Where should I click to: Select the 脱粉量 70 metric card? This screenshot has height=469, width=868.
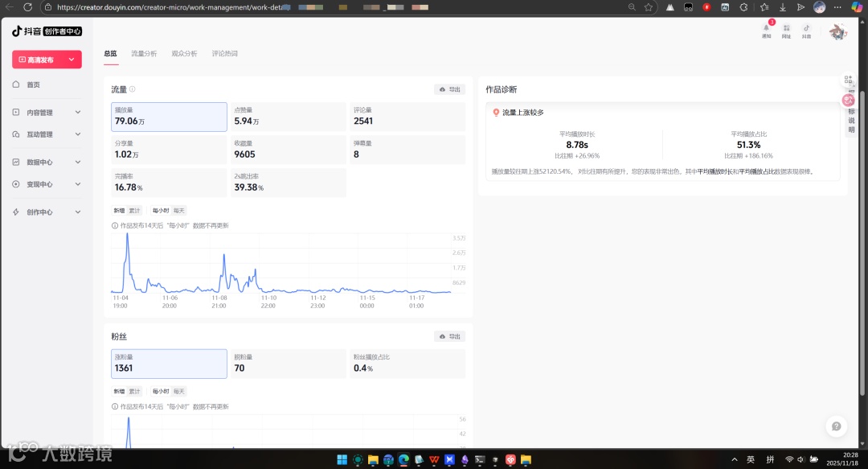click(x=289, y=364)
